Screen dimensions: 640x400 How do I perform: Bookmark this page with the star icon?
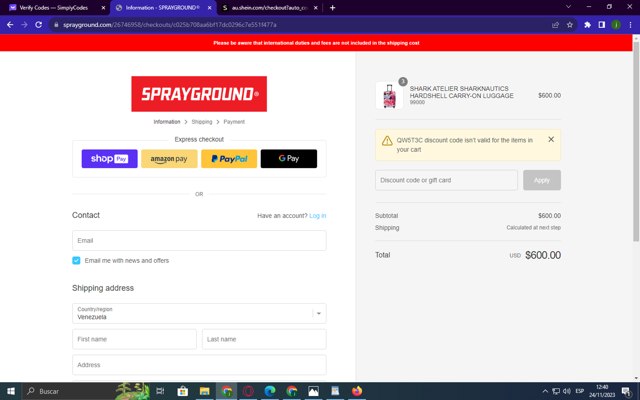point(570,25)
